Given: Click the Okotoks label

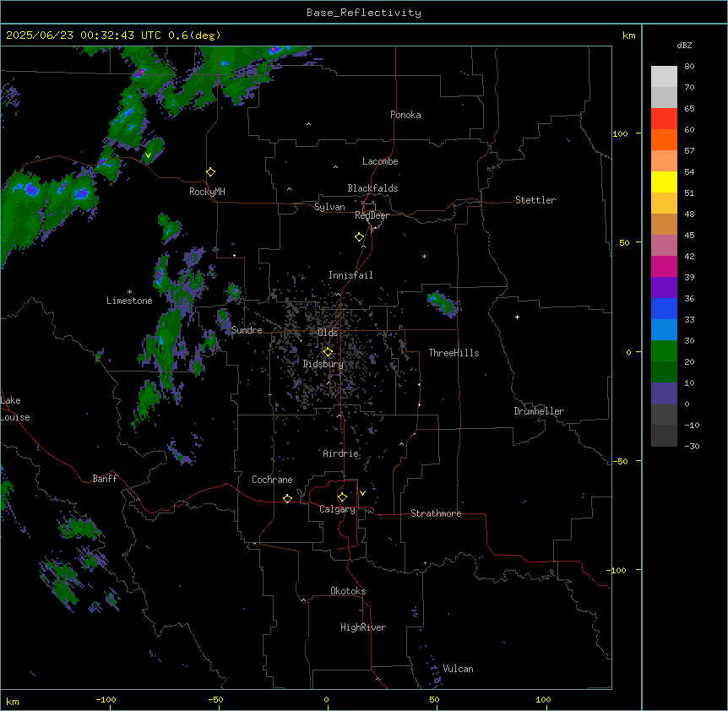Looking at the screenshot, I should [348, 591].
